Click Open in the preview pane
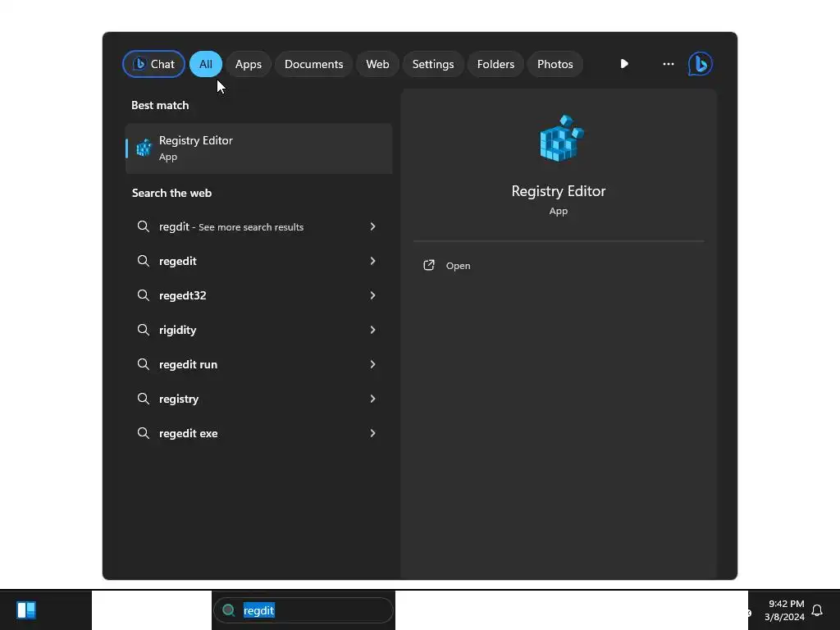This screenshot has width=840, height=630. click(x=458, y=266)
